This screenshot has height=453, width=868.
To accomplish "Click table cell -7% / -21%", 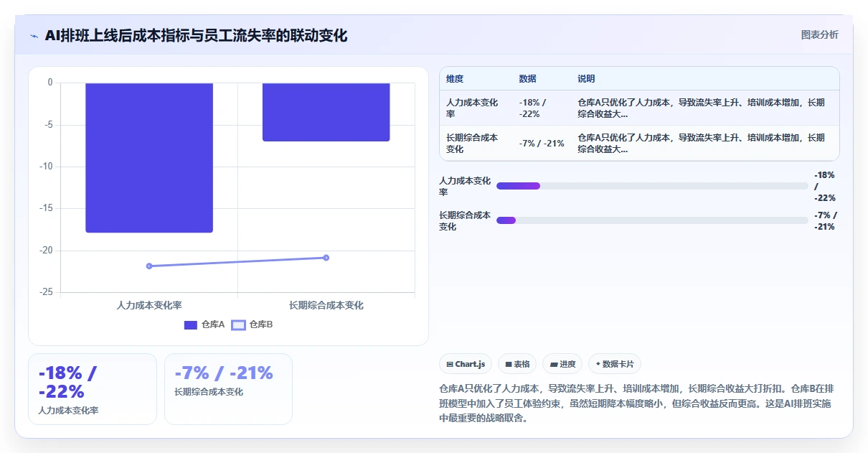I will tap(542, 144).
